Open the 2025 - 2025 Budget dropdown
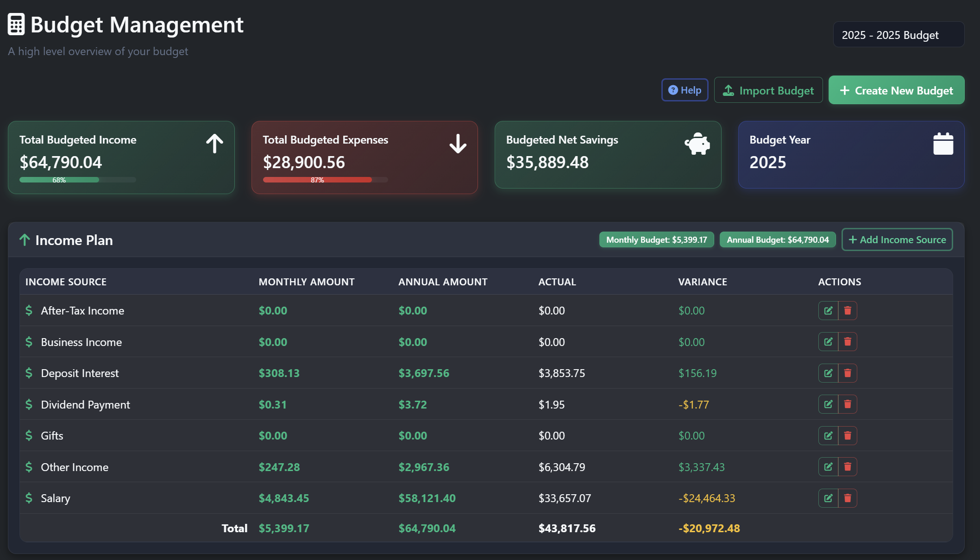980x560 pixels. coord(898,35)
